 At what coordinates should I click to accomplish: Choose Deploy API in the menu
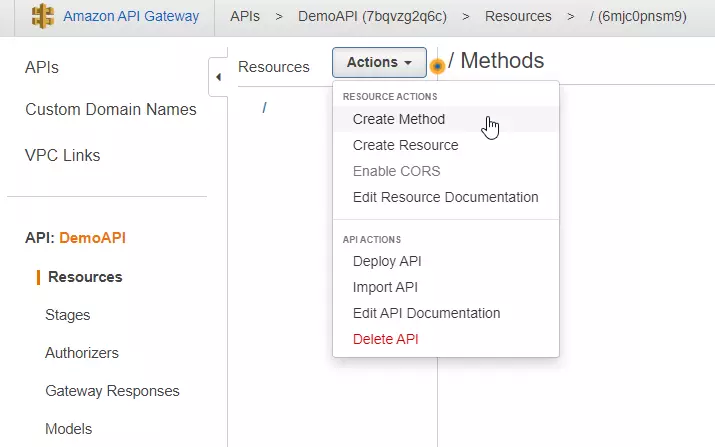(446, 261)
